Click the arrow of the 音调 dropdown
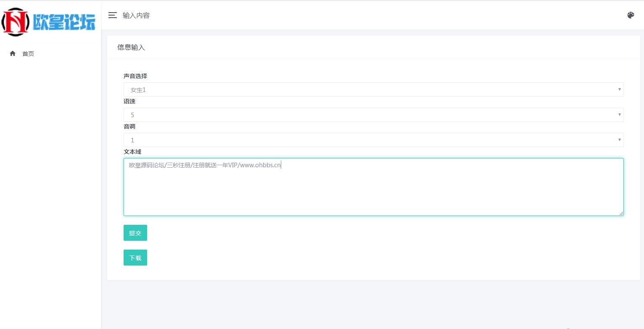 (619, 140)
